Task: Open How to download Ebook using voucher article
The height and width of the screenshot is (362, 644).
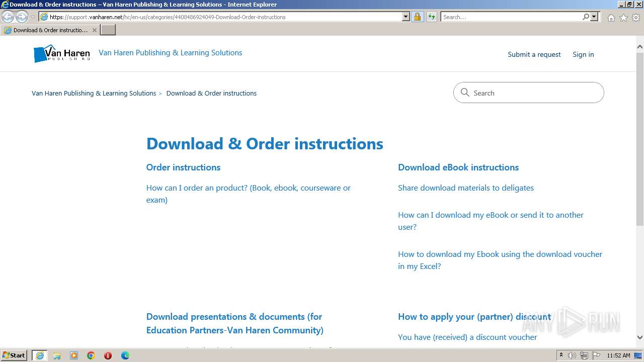Action: click(x=500, y=260)
